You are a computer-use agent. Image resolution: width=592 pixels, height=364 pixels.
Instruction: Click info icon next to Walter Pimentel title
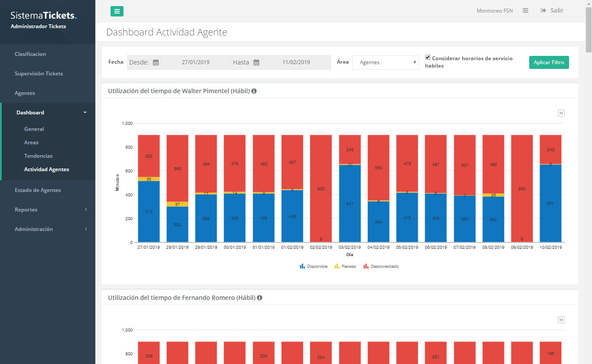pyautogui.click(x=254, y=91)
